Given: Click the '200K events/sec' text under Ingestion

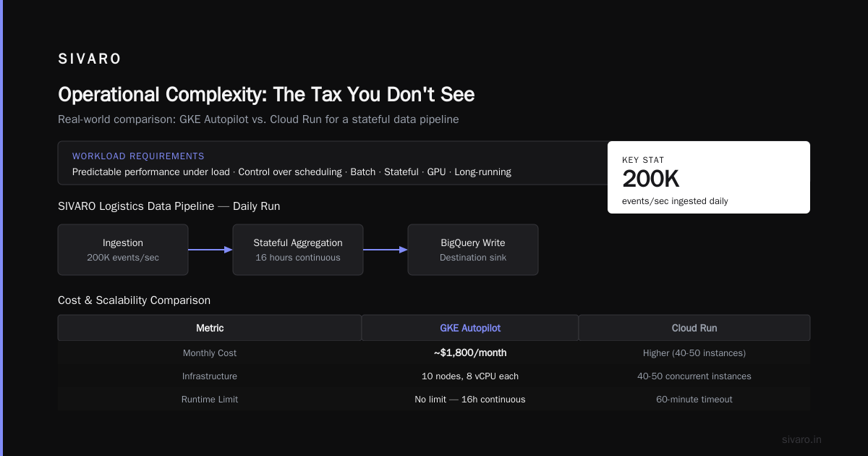Looking at the screenshot, I should tap(123, 258).
